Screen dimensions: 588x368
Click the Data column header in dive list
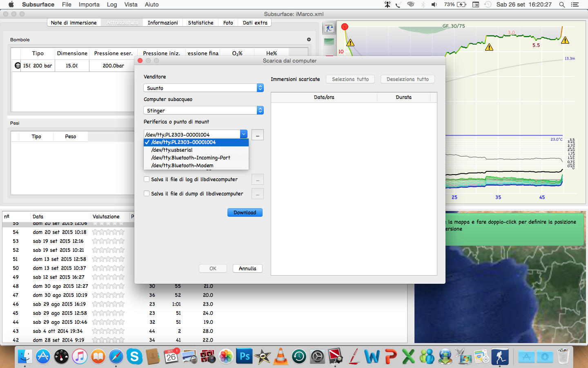(38, 217)
